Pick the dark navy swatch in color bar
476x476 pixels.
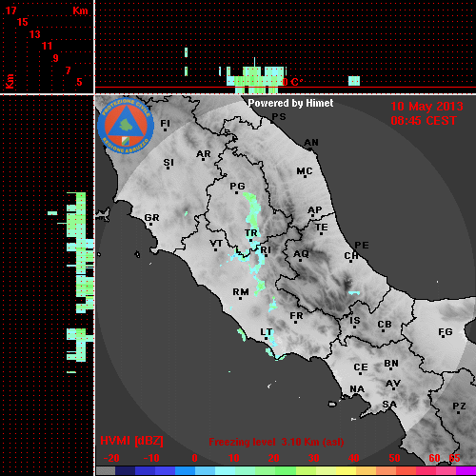coord(125,471)
